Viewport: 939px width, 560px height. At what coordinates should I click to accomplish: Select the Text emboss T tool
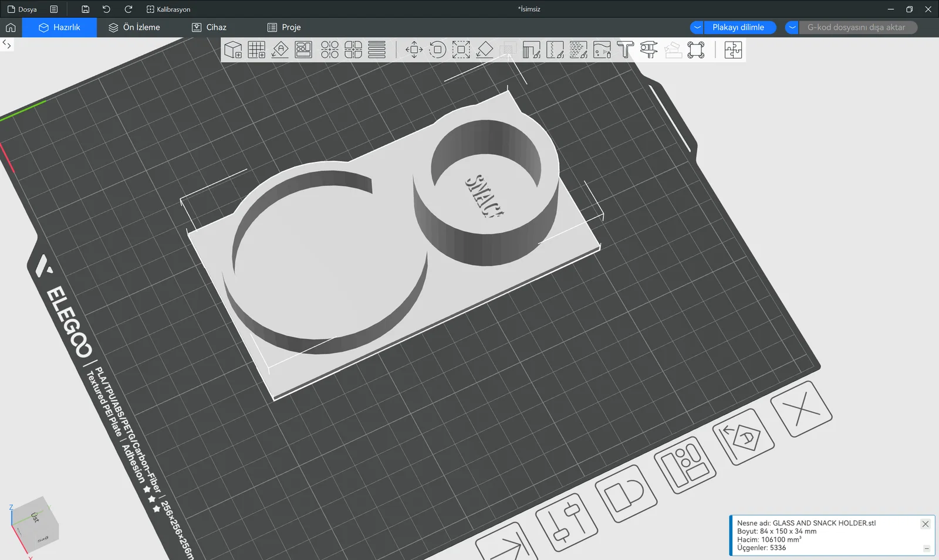[626, 50]
